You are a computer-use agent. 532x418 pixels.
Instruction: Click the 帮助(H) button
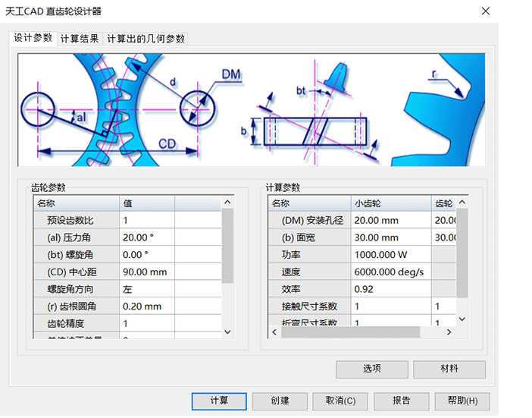click(x=462, y=401)
